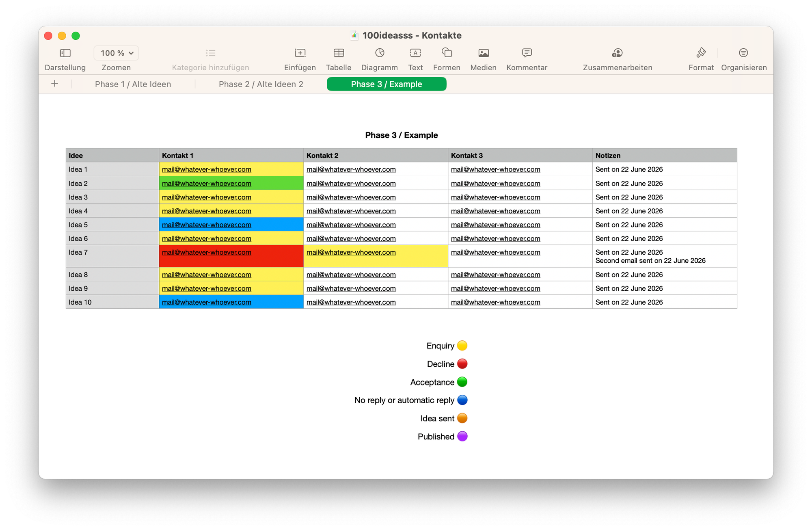The width and height of the screenshot is (812, 530).
Task: Open the Darstellung view options icon
Action: pyautogui.click(x=65, y=53)
